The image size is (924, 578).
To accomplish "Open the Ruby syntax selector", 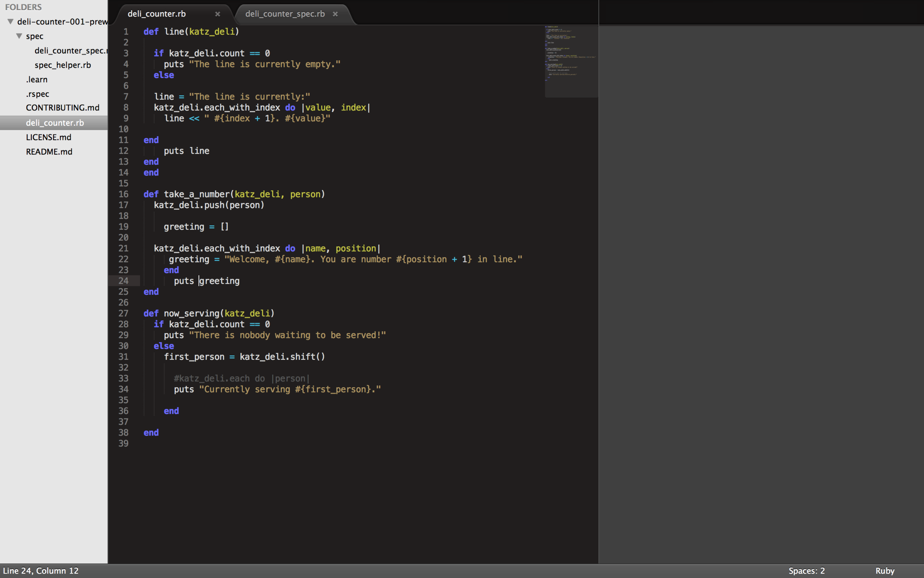I will 885,571.
